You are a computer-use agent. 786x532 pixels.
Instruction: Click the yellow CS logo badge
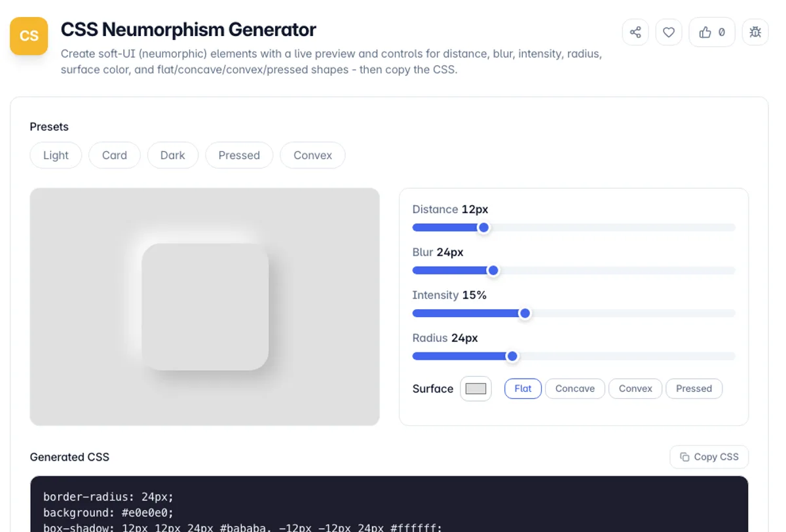(x=29, y=36)
